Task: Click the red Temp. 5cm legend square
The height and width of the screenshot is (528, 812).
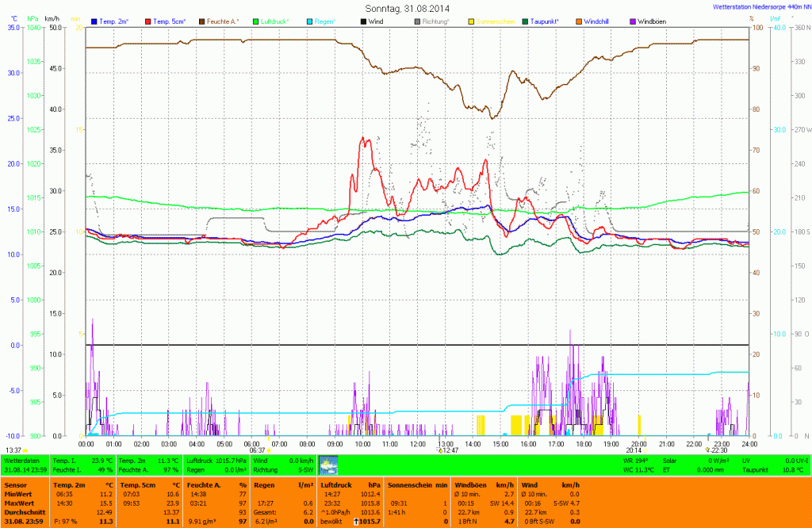Action: 148,21
